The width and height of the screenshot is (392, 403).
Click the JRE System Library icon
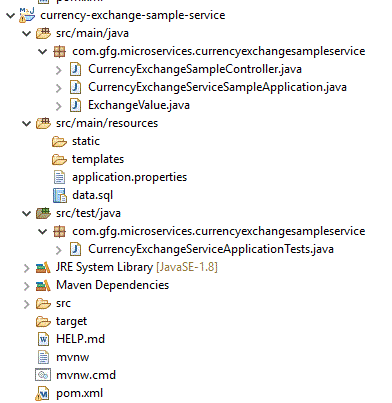coord(43,268)
